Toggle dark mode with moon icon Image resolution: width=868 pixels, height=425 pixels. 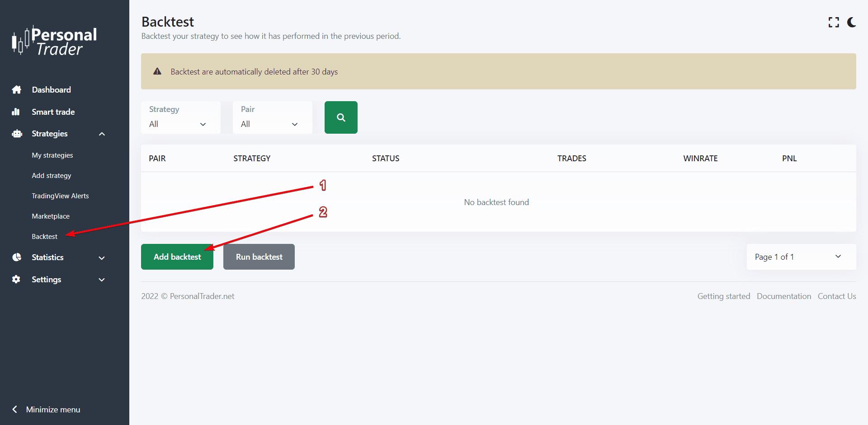click(x=851, y=22)
